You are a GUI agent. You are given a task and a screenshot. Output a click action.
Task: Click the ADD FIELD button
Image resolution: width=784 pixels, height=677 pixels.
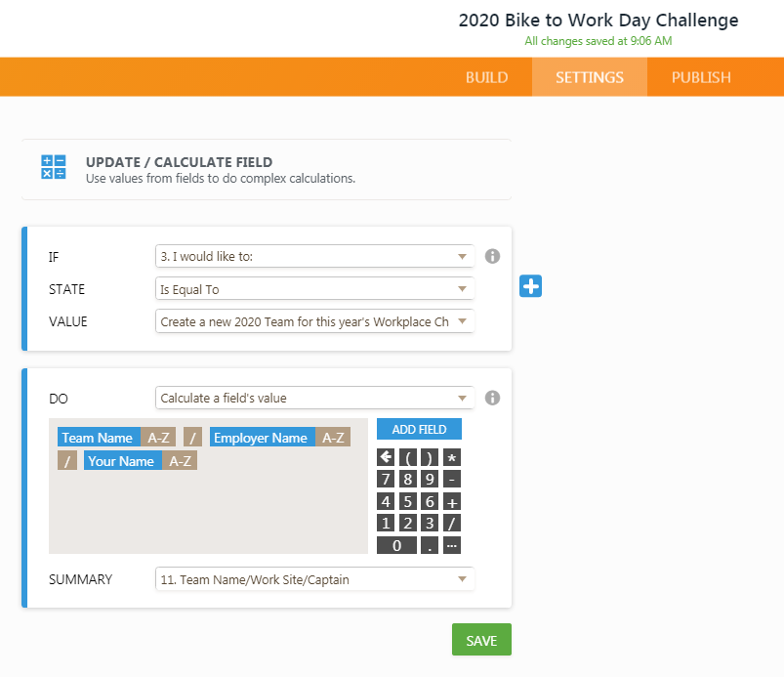coord(419,429)
